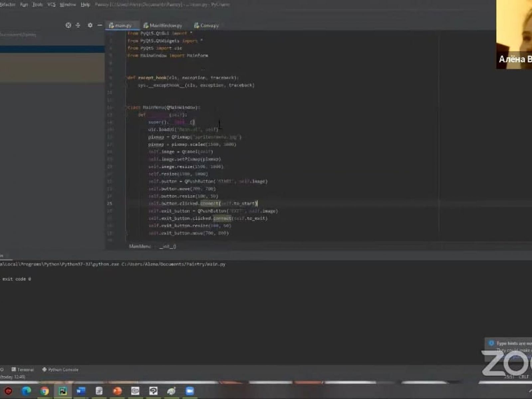Image resolution: width=532 pixels, height=399 pixels.
Task: Open the Tools menu
Action: [x=38, y=5]
